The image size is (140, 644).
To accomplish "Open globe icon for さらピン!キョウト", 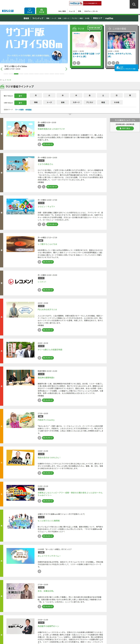I will [39, 224].
